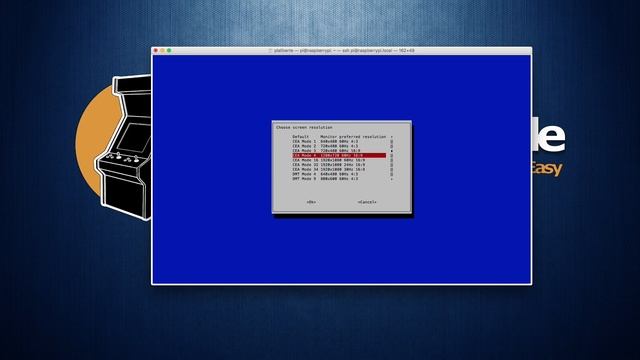Click the resolution list scrollbar

(x=391, y=158)
